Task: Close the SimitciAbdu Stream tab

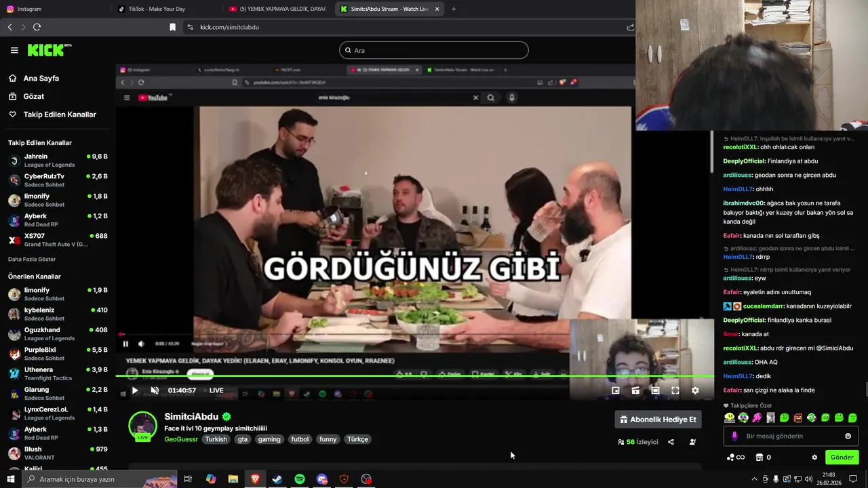Action: coord(437,9)
